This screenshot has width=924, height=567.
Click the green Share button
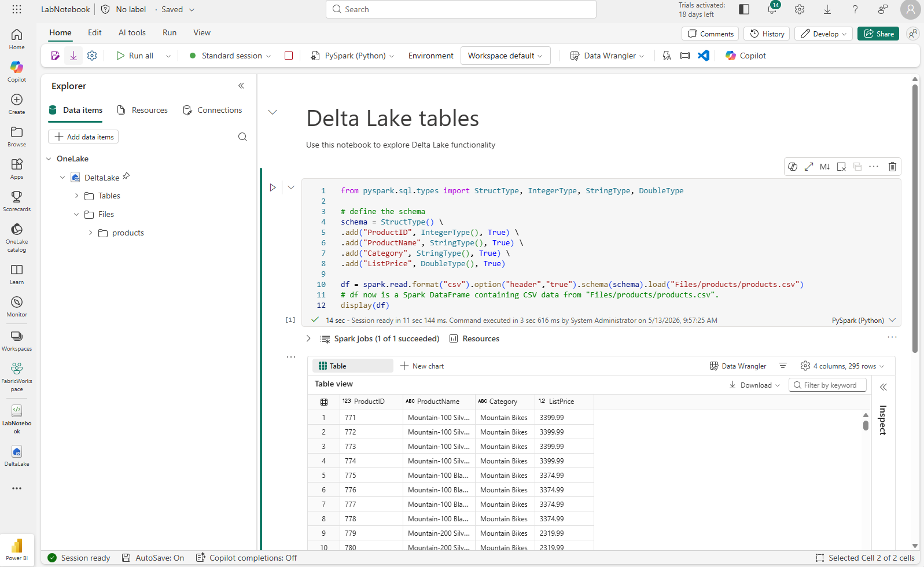pyautogui.click(x=878, y=34)
